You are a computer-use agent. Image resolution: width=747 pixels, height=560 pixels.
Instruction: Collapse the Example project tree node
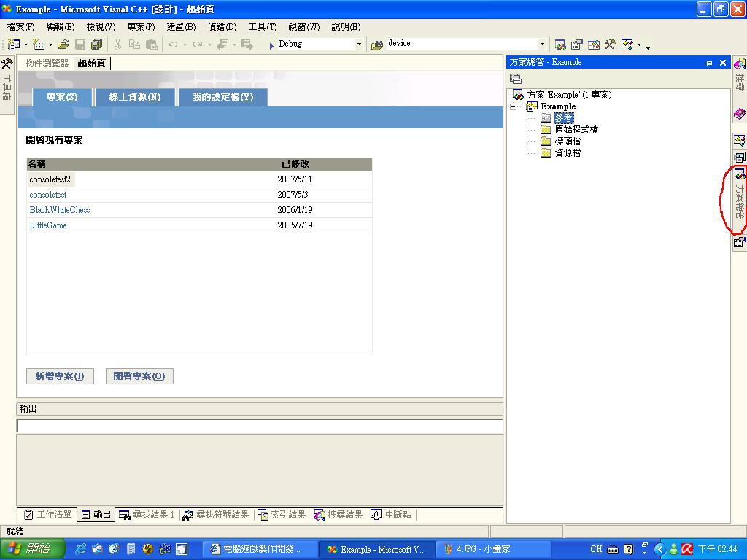click(513, 106)
